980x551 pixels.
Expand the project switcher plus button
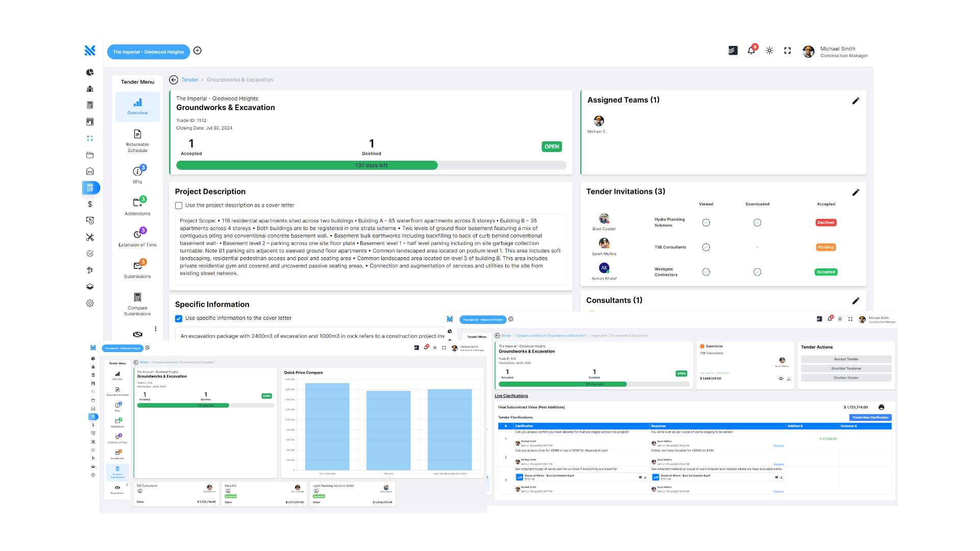pyautogui.click(x=198, y=51)
